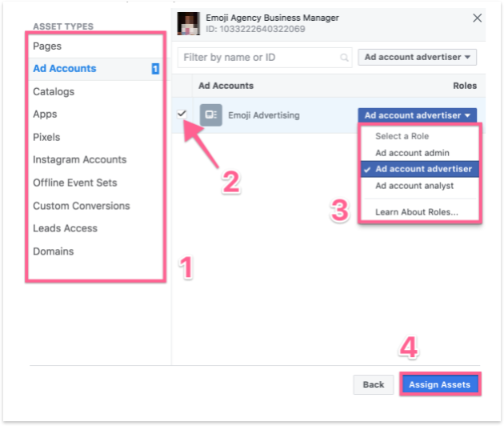
Task: Select Pages asset type
Action: pyautogui.click(x=47, y=46)
